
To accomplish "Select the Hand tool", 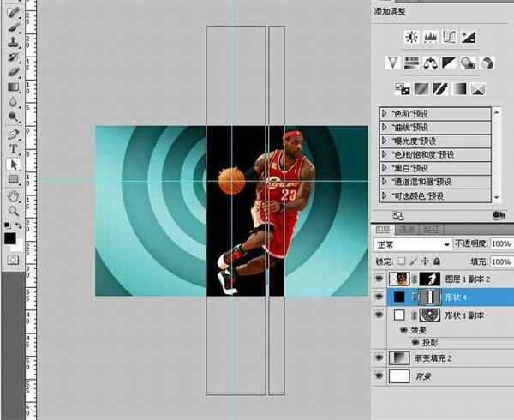I will pos(14,195).
